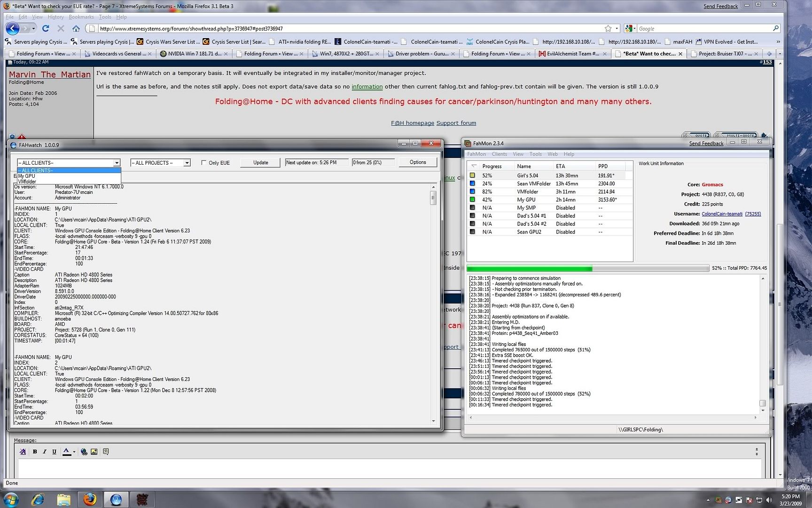Image resolution: width=812 pixels, height=508 pixels.
Task: Click Crysis Wars Server List bookmark
Action: (168, 41)
